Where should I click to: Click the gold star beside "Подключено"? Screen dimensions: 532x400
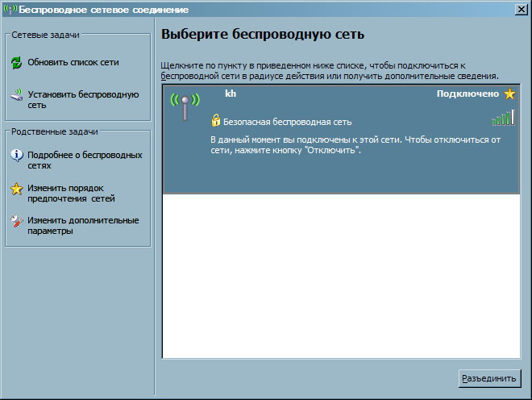coord(509,94)
